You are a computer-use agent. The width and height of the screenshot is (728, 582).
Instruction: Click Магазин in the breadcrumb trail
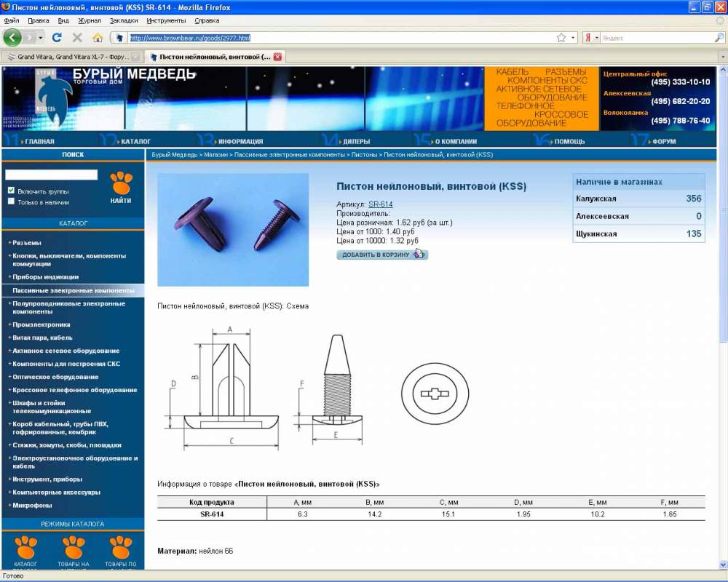[216, 154]
